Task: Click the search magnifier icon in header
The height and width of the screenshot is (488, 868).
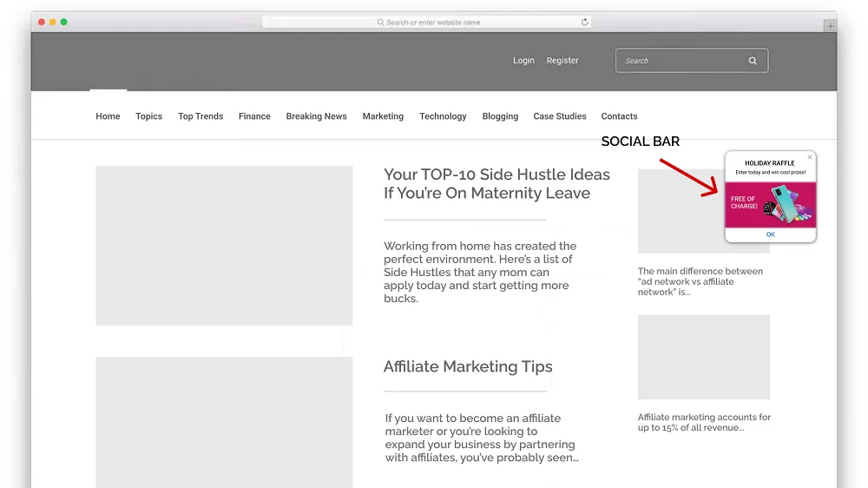Action: point(753,61)
